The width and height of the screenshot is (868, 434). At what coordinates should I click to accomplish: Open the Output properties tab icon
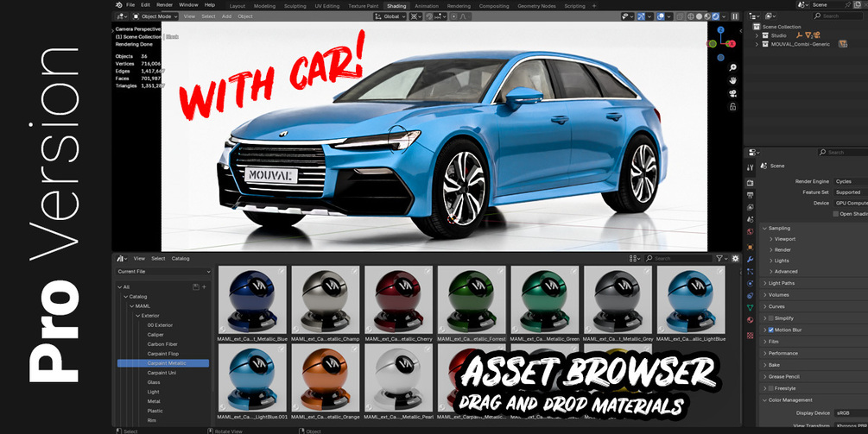coord(750,195)
